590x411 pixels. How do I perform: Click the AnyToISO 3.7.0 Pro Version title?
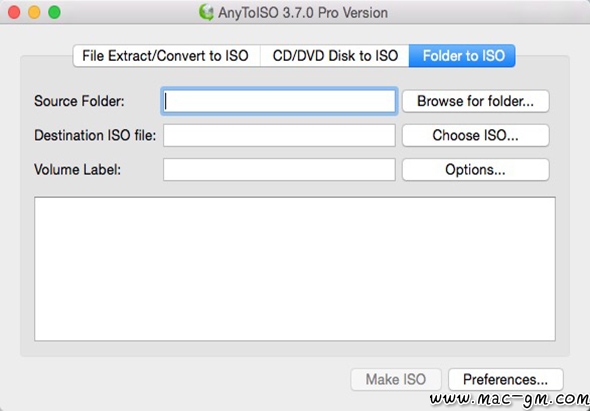coord(303,13)
